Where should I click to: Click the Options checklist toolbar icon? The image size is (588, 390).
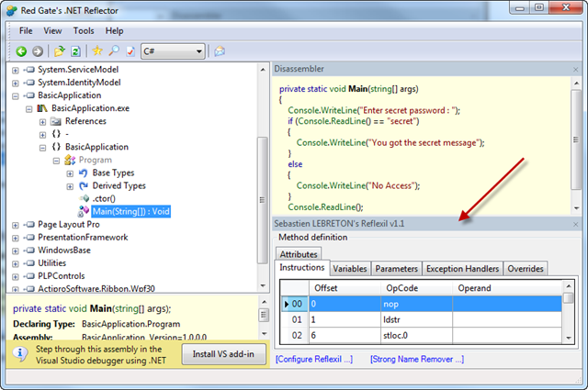point(130,51)
